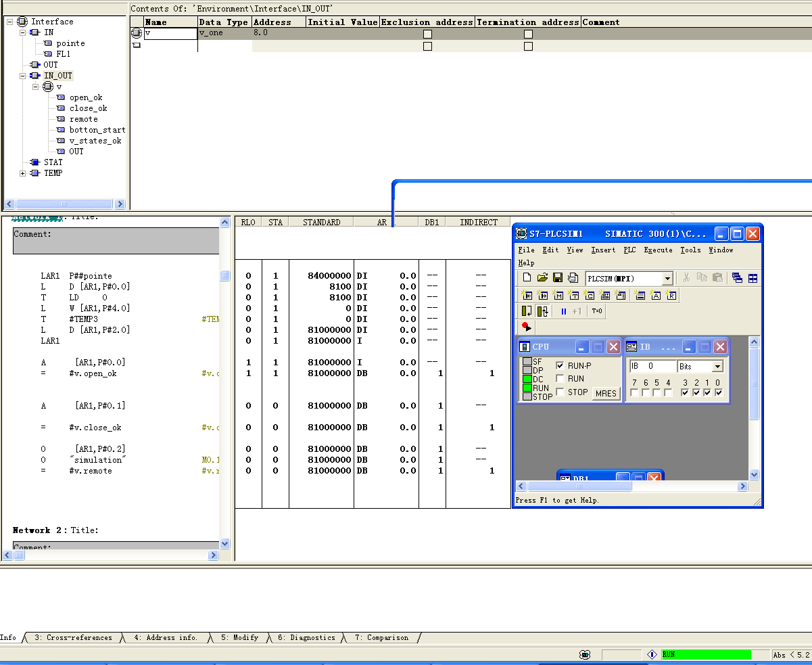
Task: Insert Block Registers (R) view in PLCSIM
Action: coord(671,295)
